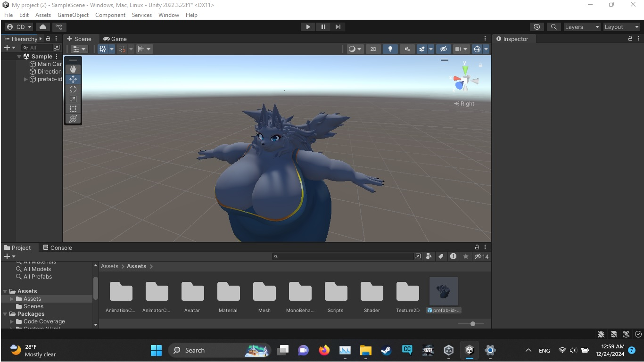Screen dimensions: 644x362
Task: Click the scene orientation gizmo y-axis cone
Action: [465, 70]
